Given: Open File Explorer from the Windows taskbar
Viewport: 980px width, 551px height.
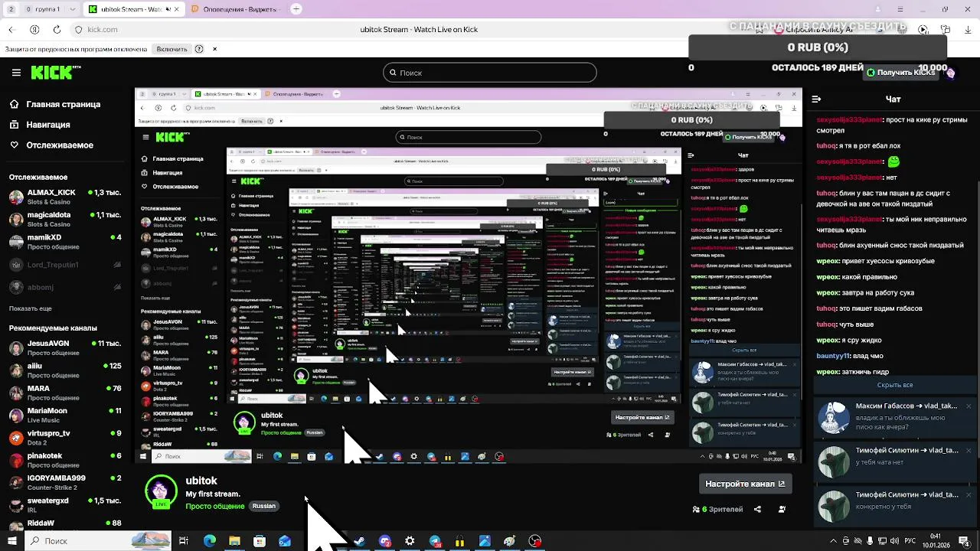Looking at the screenshot, I should (234, 541).
